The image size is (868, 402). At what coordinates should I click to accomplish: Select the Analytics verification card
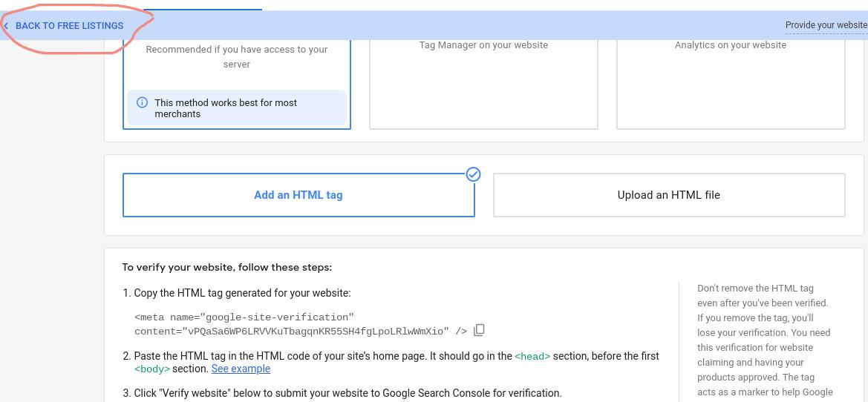click(730, 82)
